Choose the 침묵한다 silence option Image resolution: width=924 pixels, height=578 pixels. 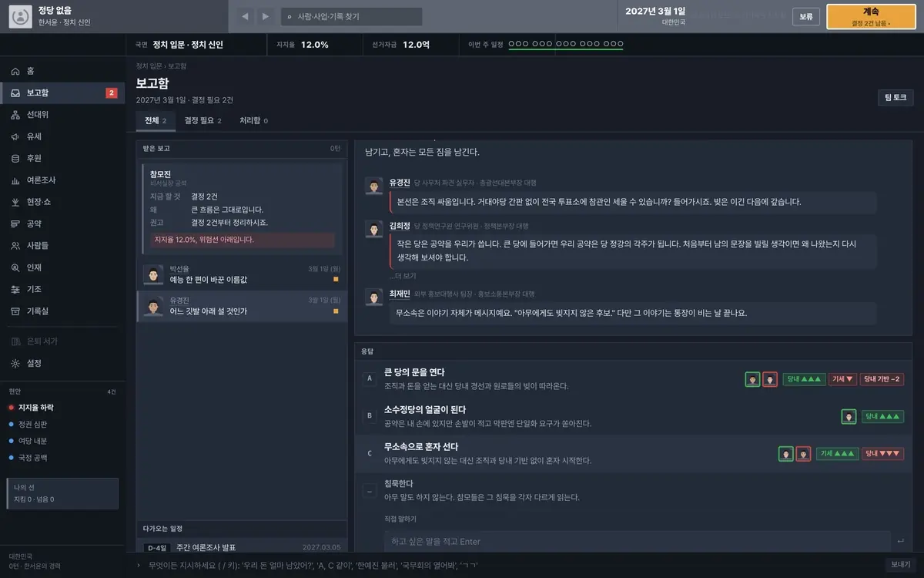633,490
